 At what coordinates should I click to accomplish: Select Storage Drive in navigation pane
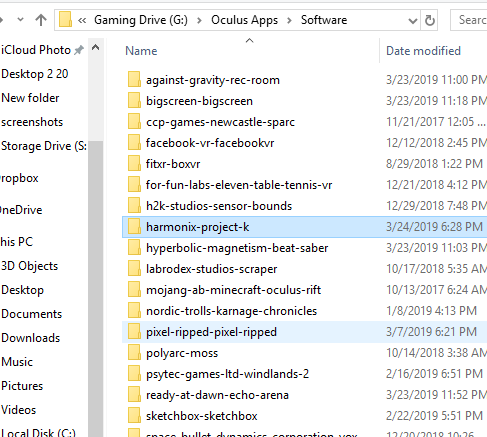coord(44,146)
